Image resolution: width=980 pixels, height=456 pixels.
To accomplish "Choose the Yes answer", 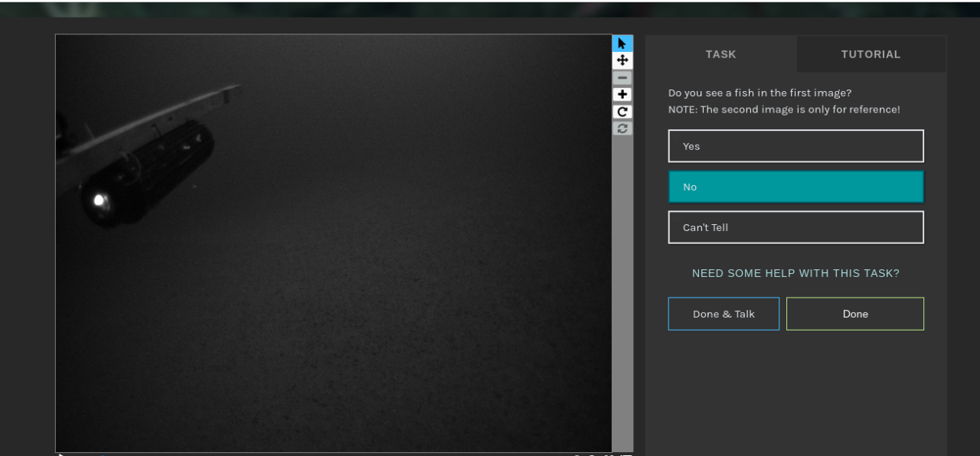I will click(796, 146).
